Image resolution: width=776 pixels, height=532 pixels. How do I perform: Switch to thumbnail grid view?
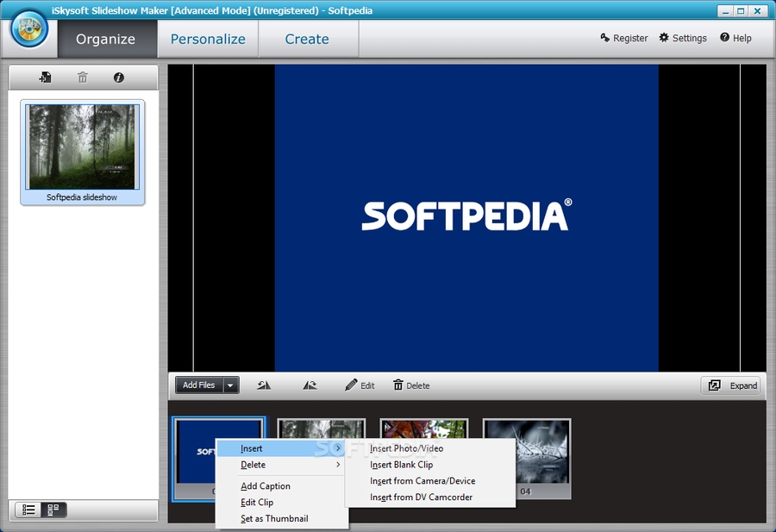tap(53, 510)
